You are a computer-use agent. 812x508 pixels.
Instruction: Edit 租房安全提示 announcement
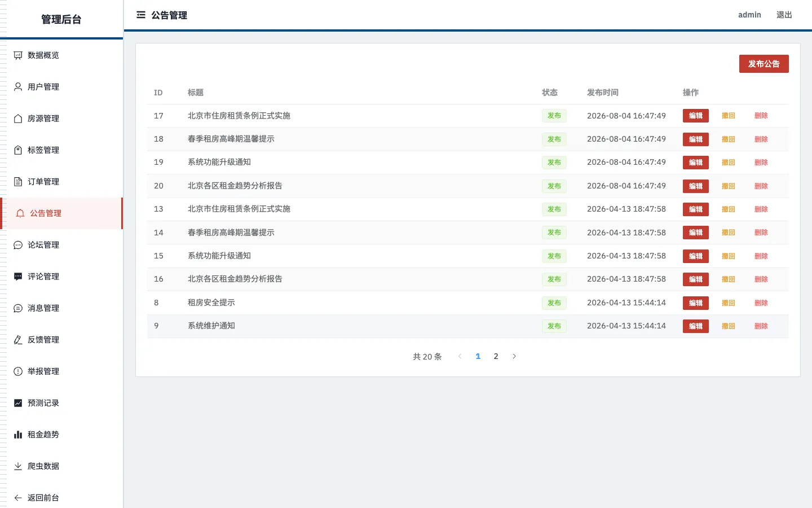(695, 303)
